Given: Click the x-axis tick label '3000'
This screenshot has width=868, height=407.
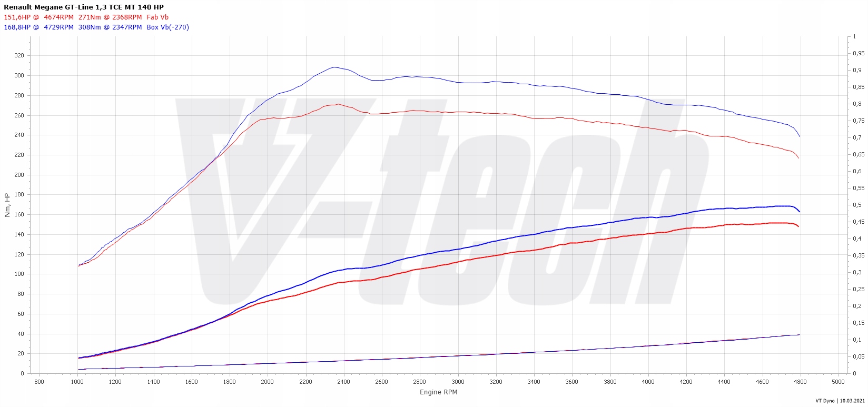Looking at the screenshot, I should 458,382.
